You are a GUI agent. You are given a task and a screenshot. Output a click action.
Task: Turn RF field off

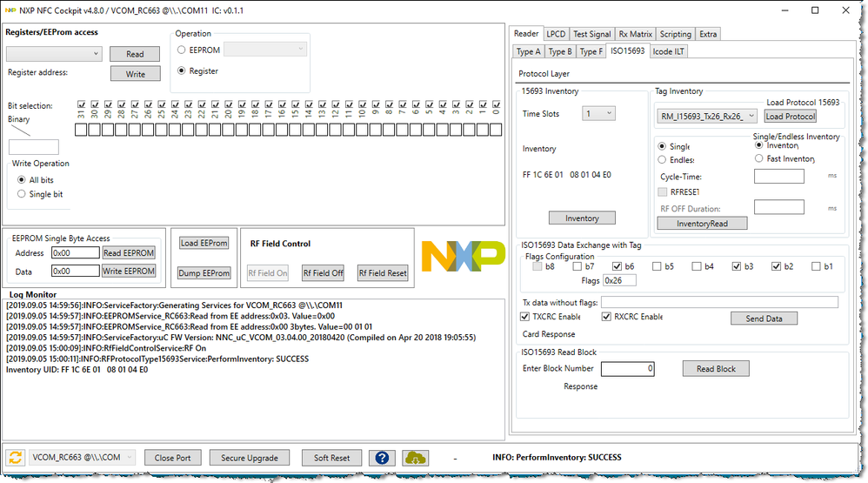(x=324, y=273)
